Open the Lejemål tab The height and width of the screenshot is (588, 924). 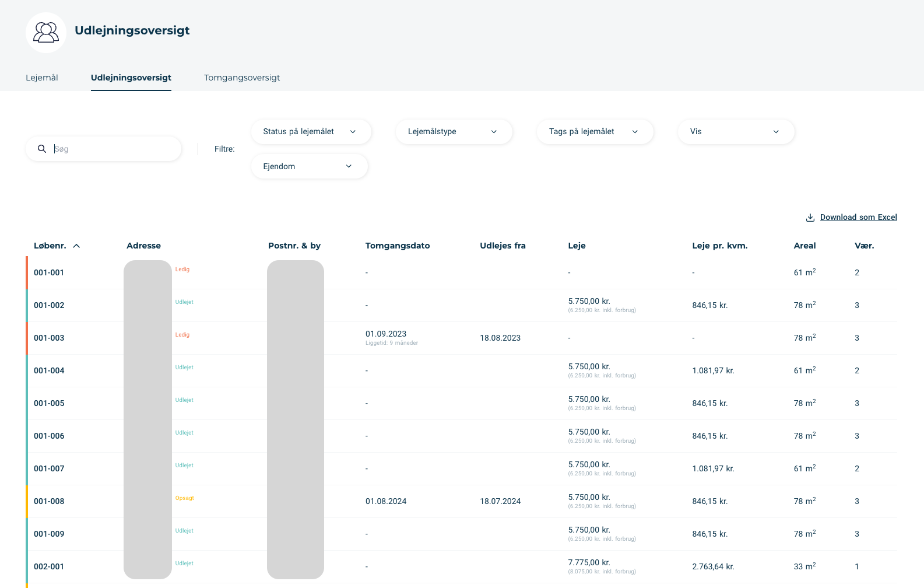[42, 78]
